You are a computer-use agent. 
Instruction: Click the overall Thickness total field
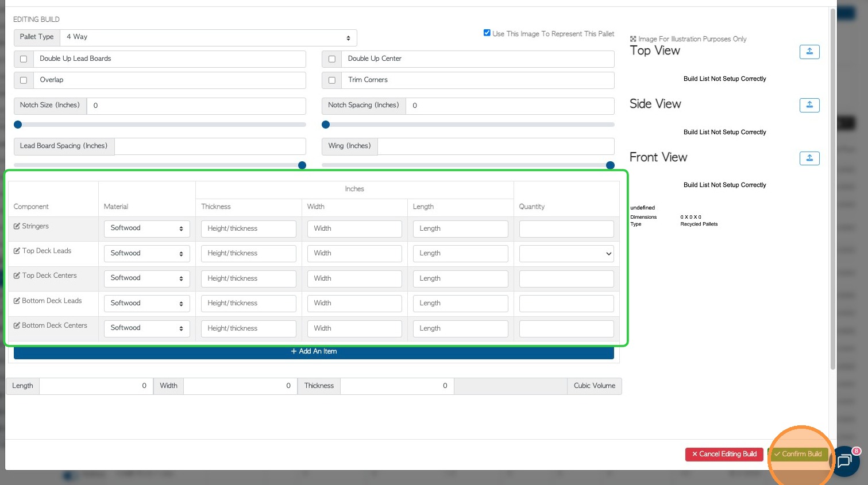397,386
